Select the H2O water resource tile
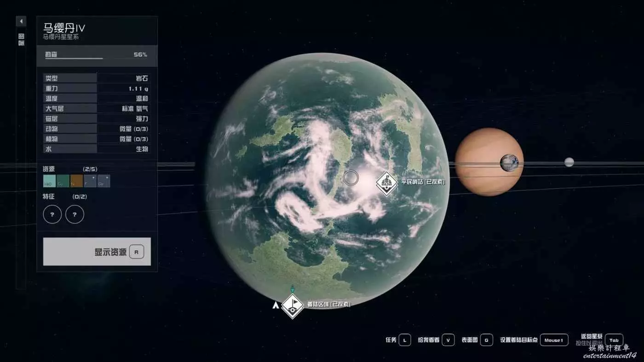This screenshot has height=362, width=644. coord(49,181)
